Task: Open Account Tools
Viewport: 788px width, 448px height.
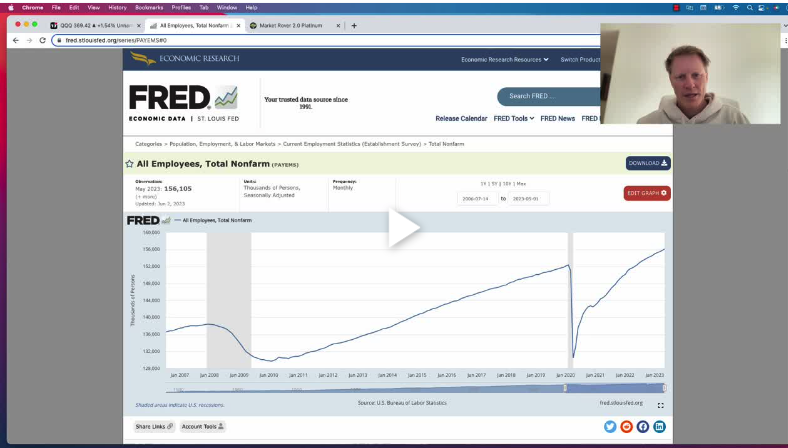Action: point(203,426)
